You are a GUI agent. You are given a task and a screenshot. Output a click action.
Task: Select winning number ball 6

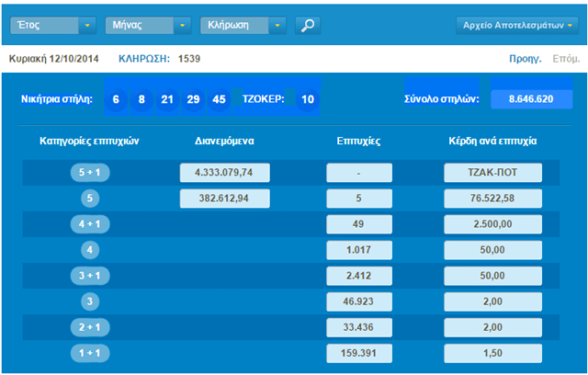(x=116, y=99)
